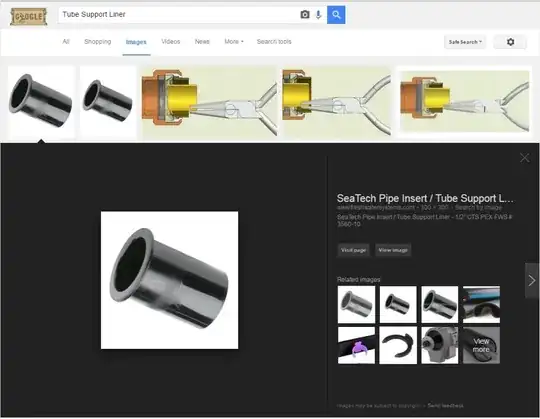Select the News tab

202,42
